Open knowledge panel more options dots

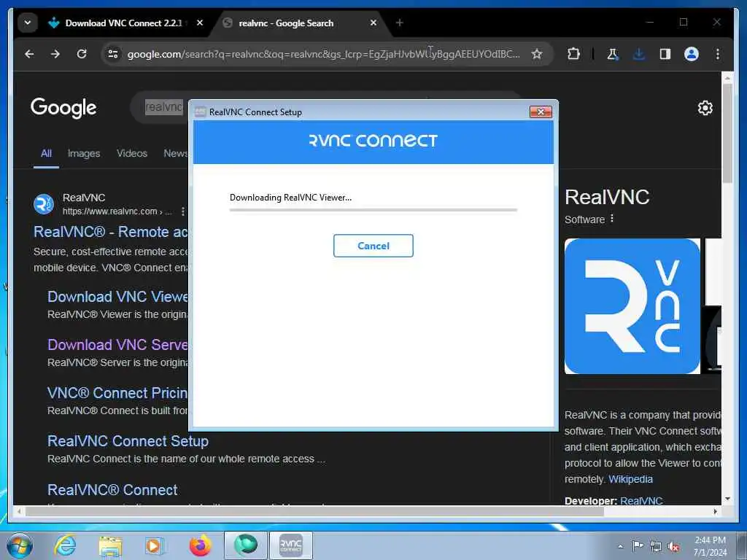point(612,219)
